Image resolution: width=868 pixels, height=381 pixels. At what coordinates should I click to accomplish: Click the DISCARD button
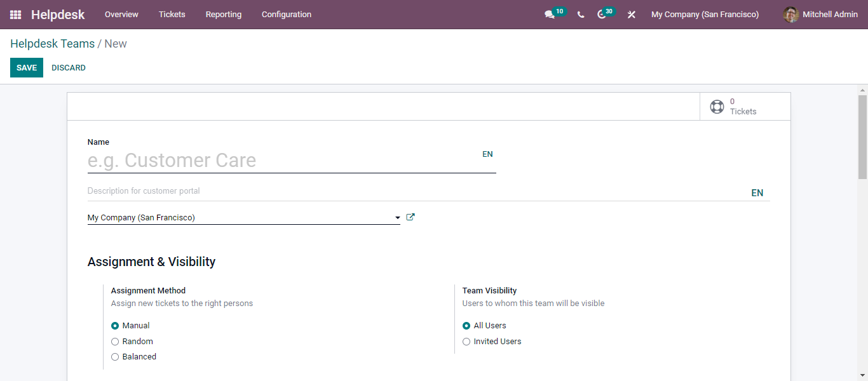(x=69, y=68)
